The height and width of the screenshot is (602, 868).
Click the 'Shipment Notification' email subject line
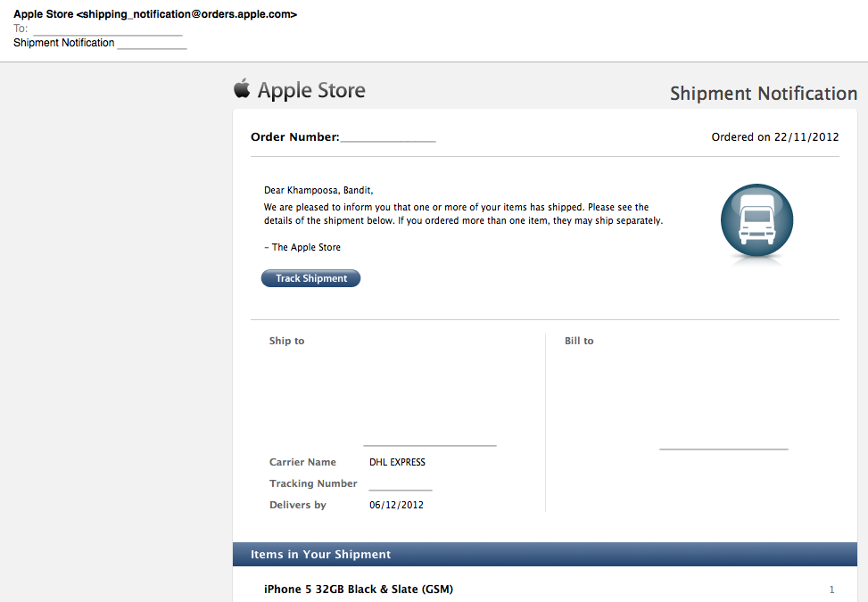point(63,43)
